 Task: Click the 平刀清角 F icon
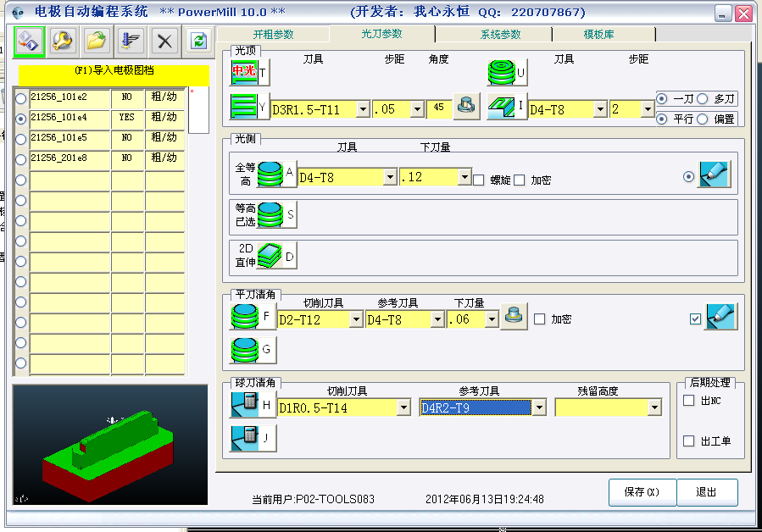point(253,317)
